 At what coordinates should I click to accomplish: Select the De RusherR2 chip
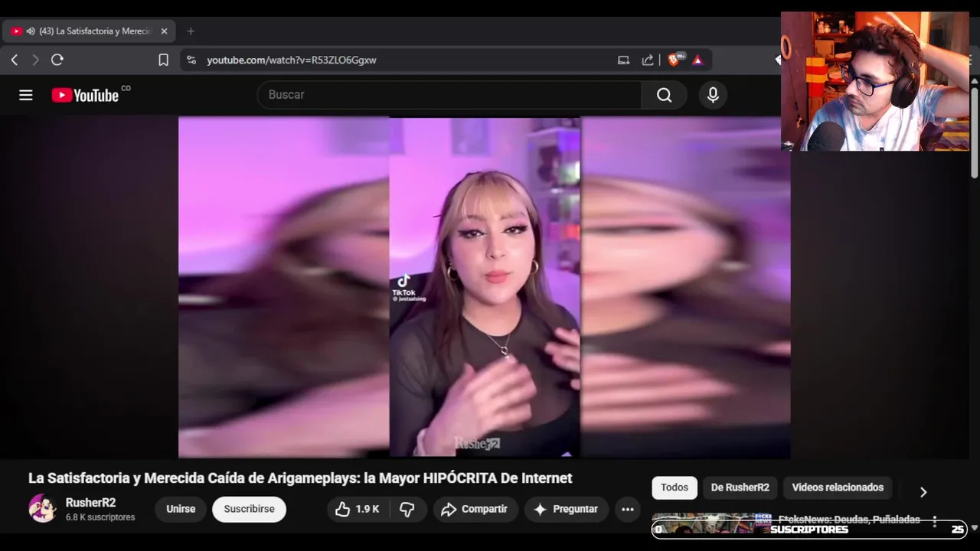pyautogui.click(x=740, y=487)
